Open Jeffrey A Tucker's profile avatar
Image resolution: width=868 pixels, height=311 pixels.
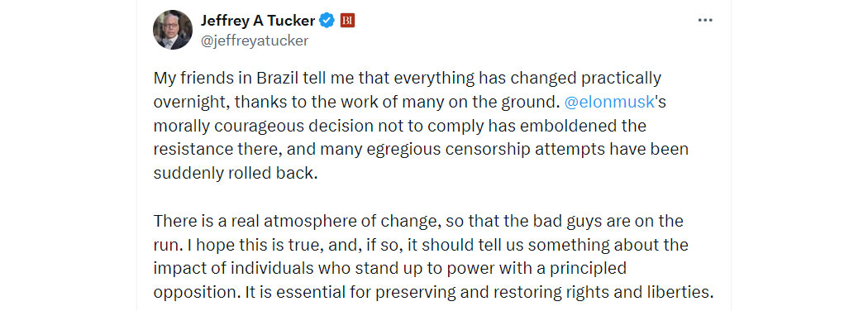tap(173, 30)
